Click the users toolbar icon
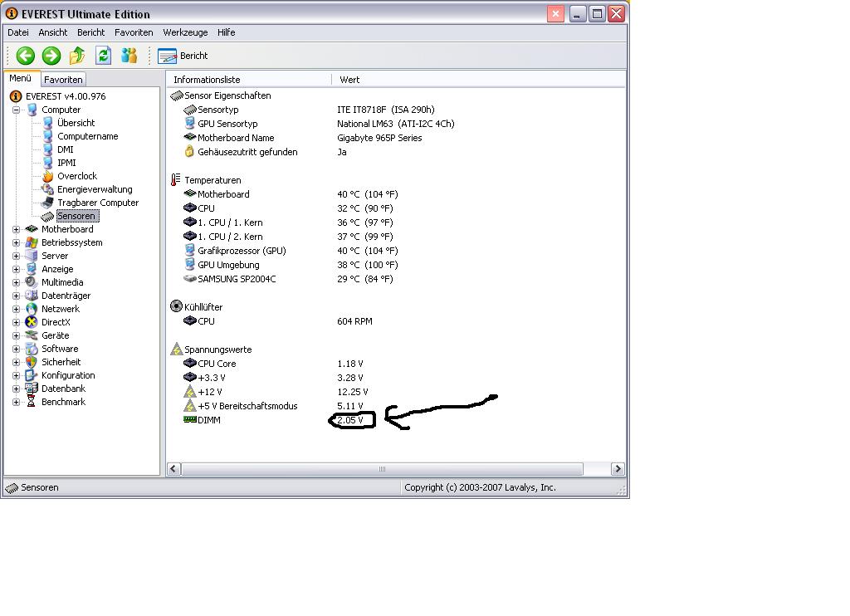The image size is (850, 616). (x=129, y=56)
